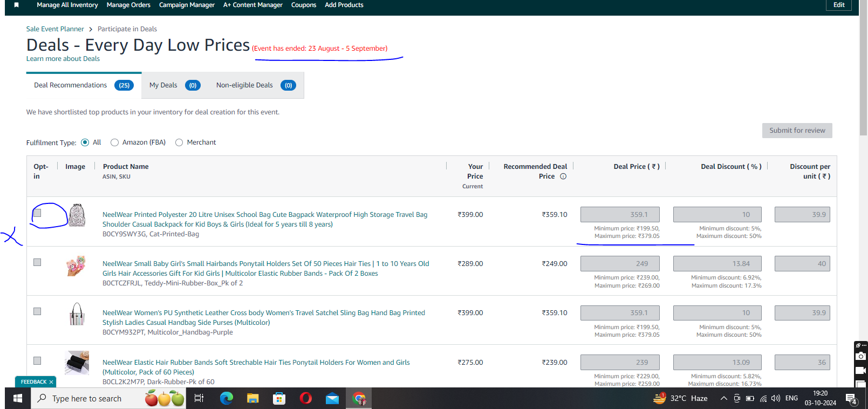
Task: Open File Explorer from the taskbar
Action: pos(253,398)
